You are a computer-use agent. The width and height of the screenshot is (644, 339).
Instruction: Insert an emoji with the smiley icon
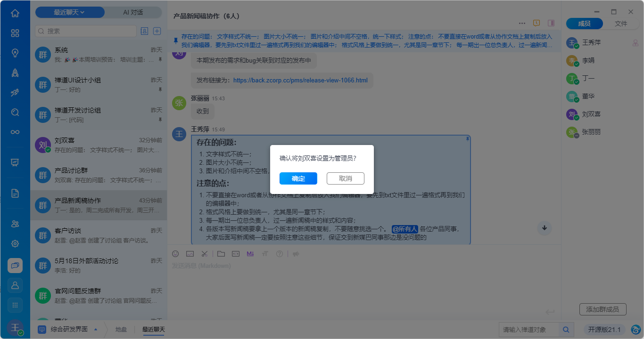pyautogui.click(x=175, y=254)
